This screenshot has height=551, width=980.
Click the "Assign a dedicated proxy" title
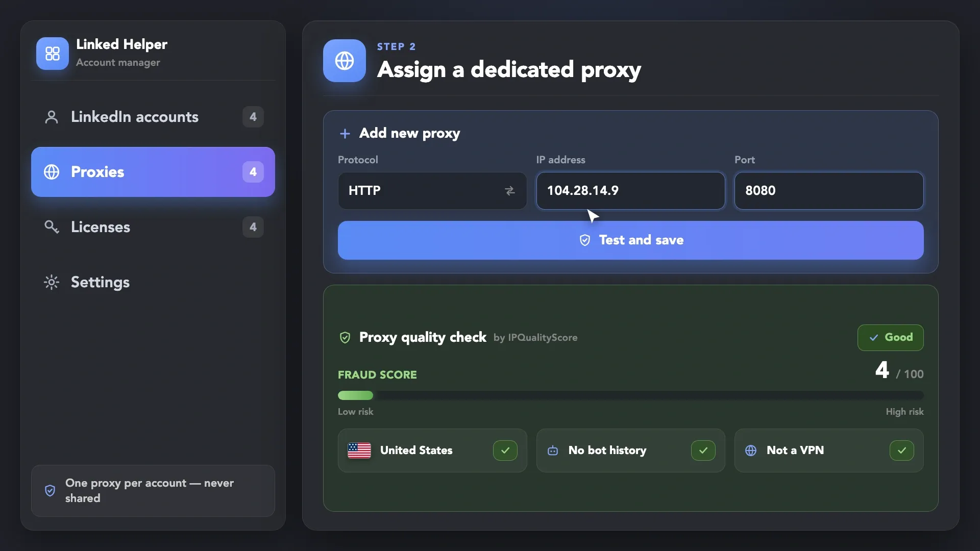click(509, 70)
